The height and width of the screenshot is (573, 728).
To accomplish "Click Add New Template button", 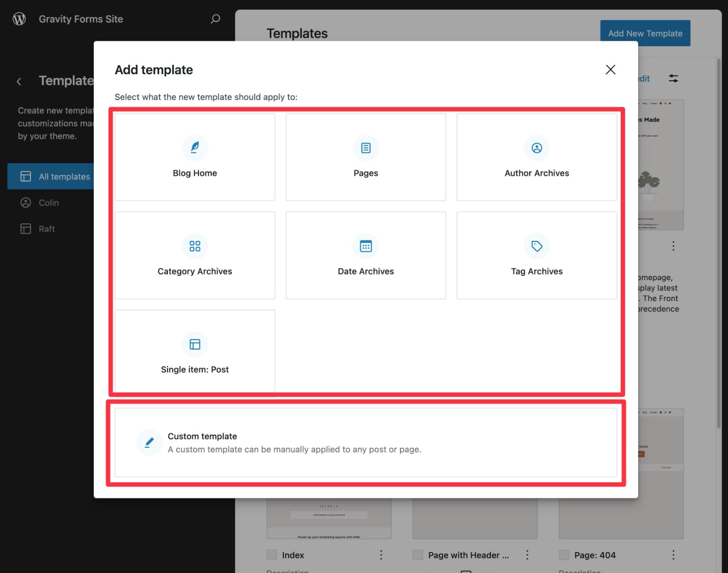I will [645, 33].
